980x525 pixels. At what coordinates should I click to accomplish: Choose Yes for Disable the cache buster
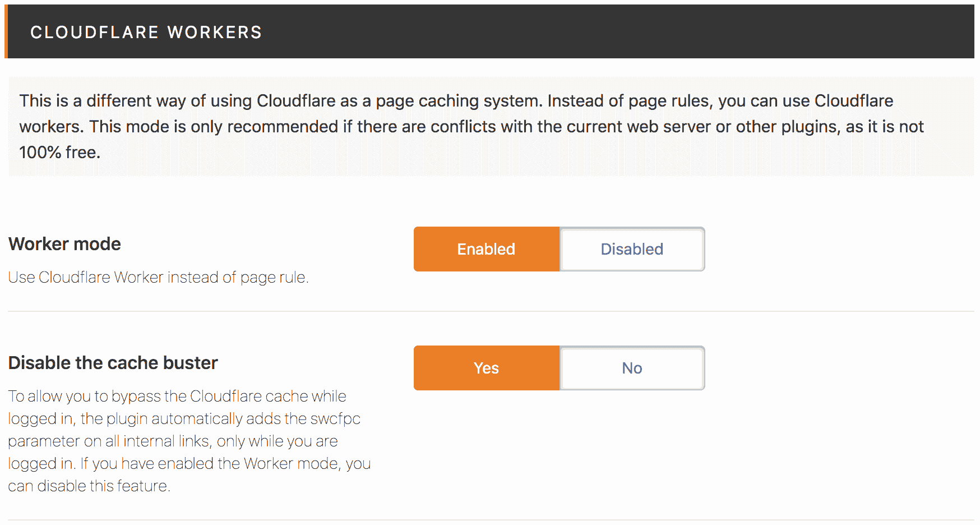coord(486,368)
